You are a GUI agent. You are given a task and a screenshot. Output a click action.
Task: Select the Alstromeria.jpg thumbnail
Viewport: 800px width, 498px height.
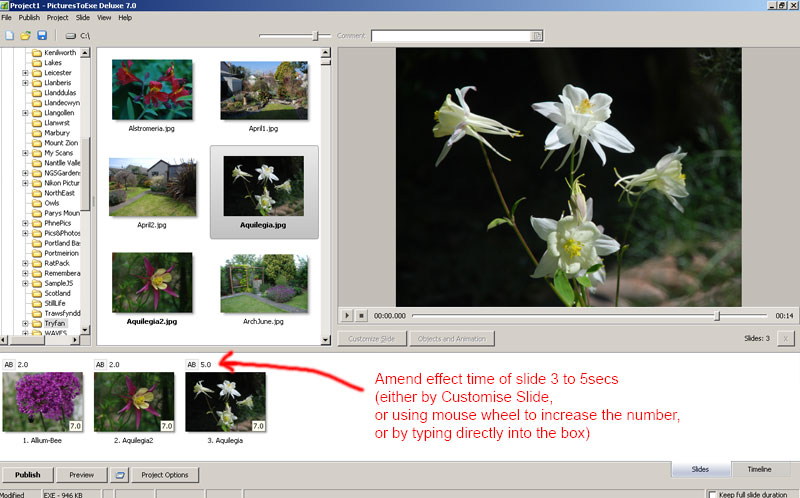click(x=152, y=90)
